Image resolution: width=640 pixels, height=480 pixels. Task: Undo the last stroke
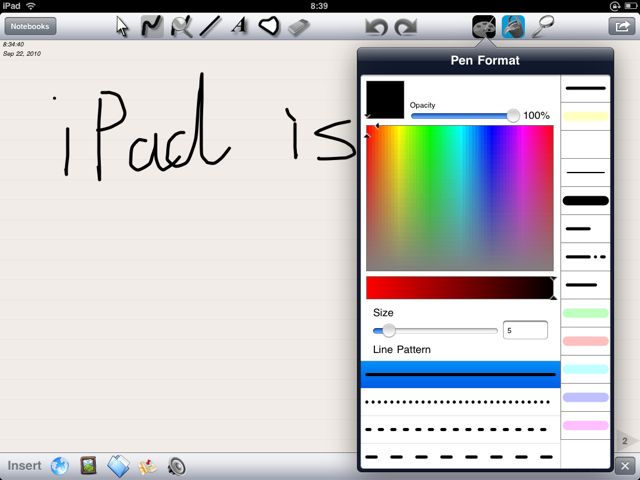pyautogui.click(x=376, y=27)
